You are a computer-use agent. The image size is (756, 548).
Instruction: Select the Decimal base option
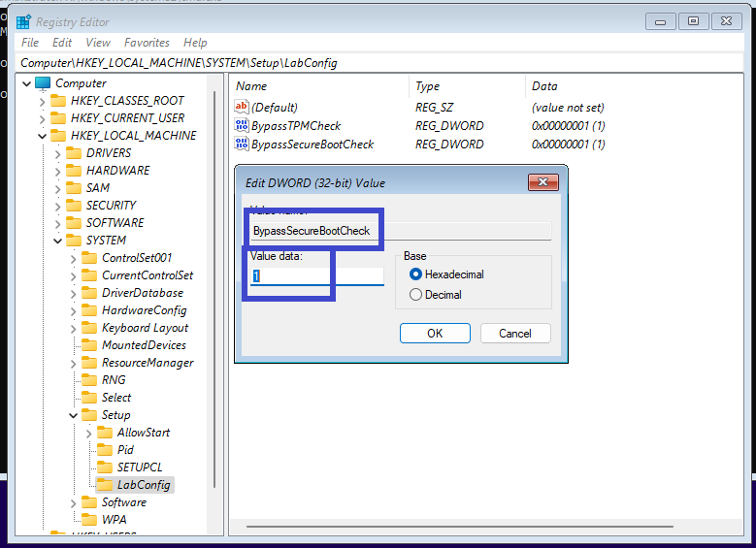pos(415,295)
